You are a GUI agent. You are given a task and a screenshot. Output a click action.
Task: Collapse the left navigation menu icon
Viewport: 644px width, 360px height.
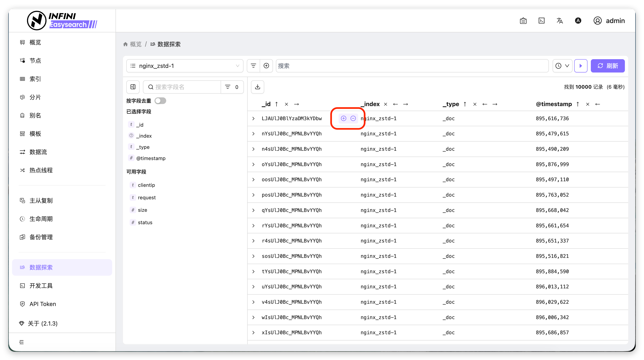[22, 342]
